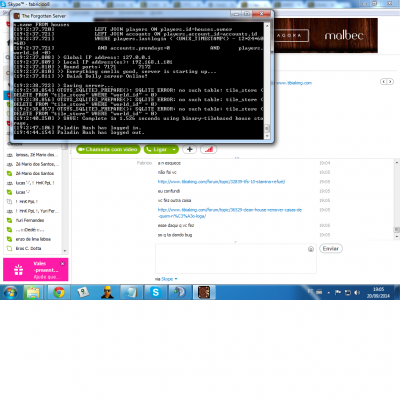Click the group icon beside 'larissa, Zé Mario dos...'
This screenshot has height=400, width=400.
pyautogui.click(x=9, y=155)
